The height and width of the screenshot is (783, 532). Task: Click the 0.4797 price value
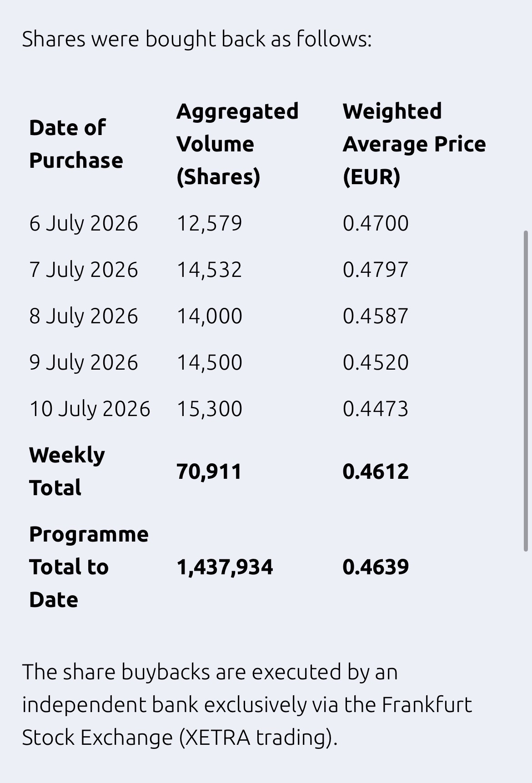click(x=376, y=270)
